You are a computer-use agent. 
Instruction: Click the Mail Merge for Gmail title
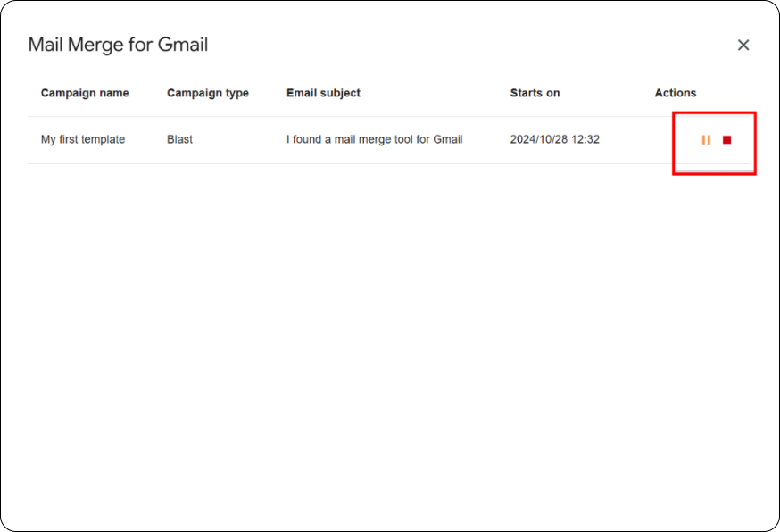tap(118, 45)
